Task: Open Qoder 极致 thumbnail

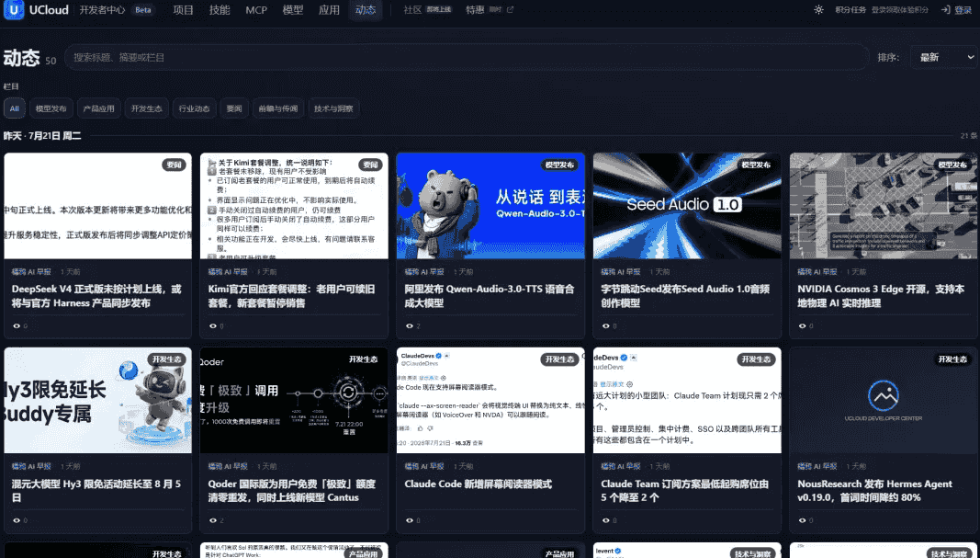Action: click(x=295, y=401)
